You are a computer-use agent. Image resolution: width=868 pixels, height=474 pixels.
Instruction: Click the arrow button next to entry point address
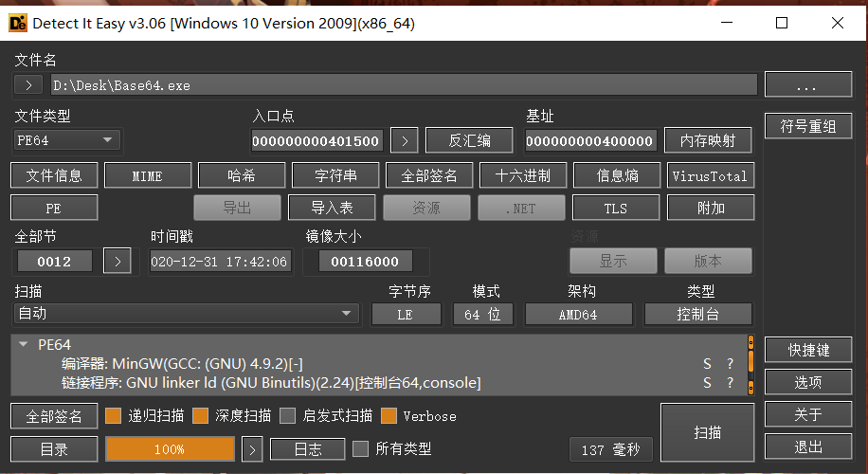coord(404,141)
